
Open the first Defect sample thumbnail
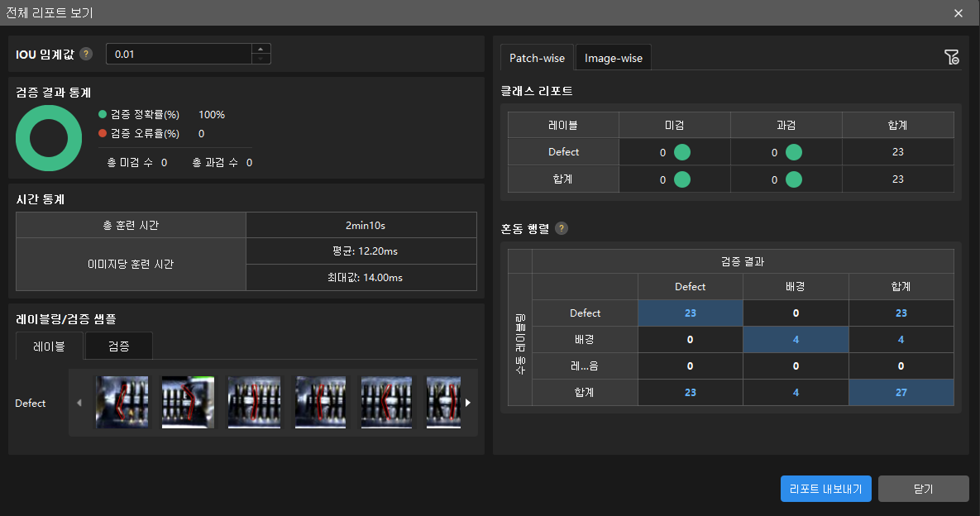point(122,403)
